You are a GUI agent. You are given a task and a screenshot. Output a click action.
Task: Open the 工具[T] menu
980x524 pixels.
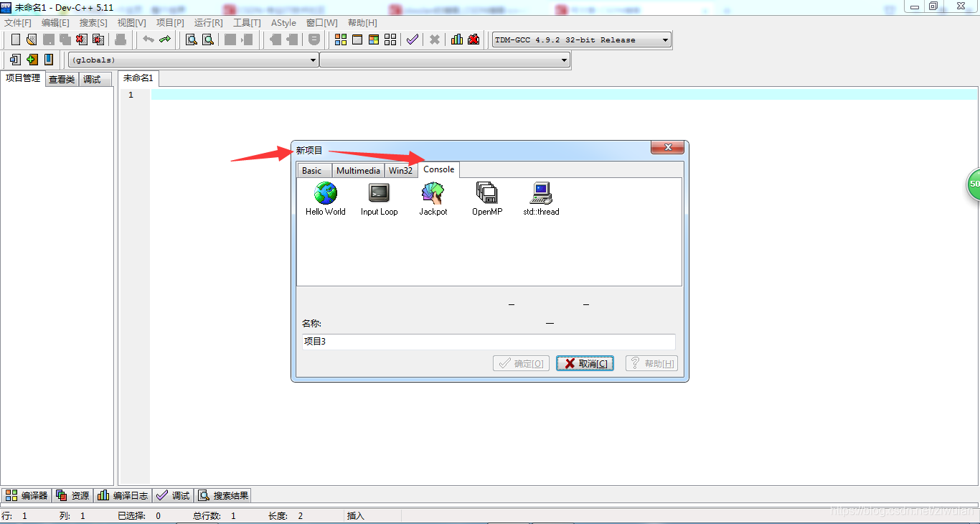(x=247, y=23)
